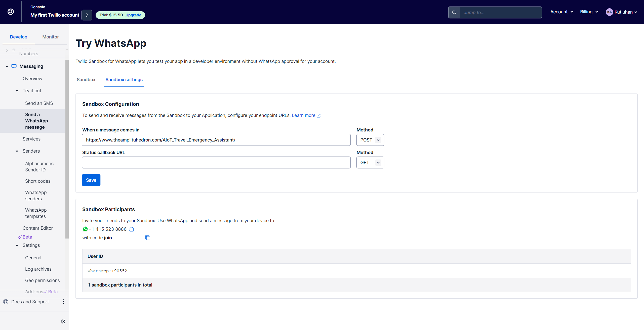Click the Save button
644x330 pixels.
tap(91, 180)
